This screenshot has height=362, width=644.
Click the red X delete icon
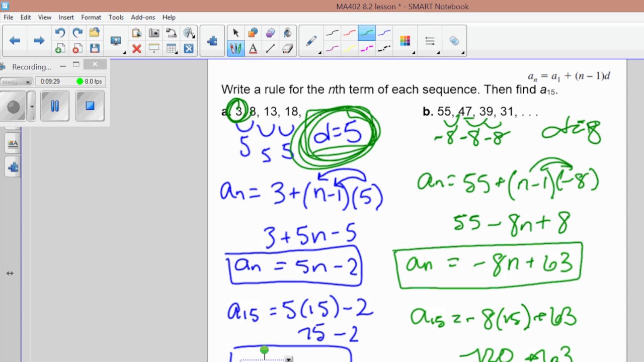click(x=136, y=49)
